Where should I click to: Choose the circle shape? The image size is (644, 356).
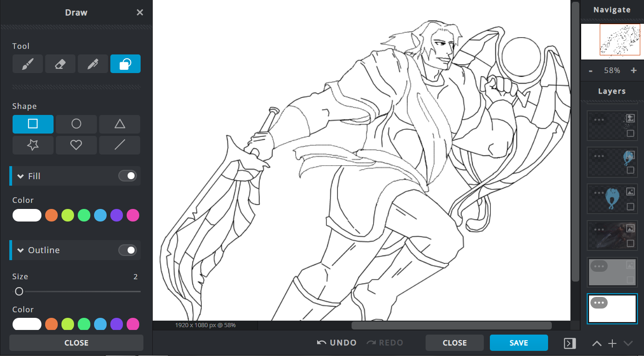coord(76,124)
